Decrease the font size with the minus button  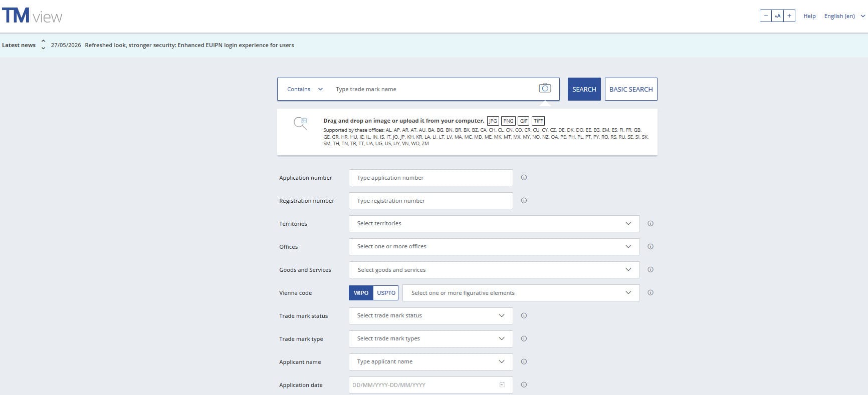766,16
